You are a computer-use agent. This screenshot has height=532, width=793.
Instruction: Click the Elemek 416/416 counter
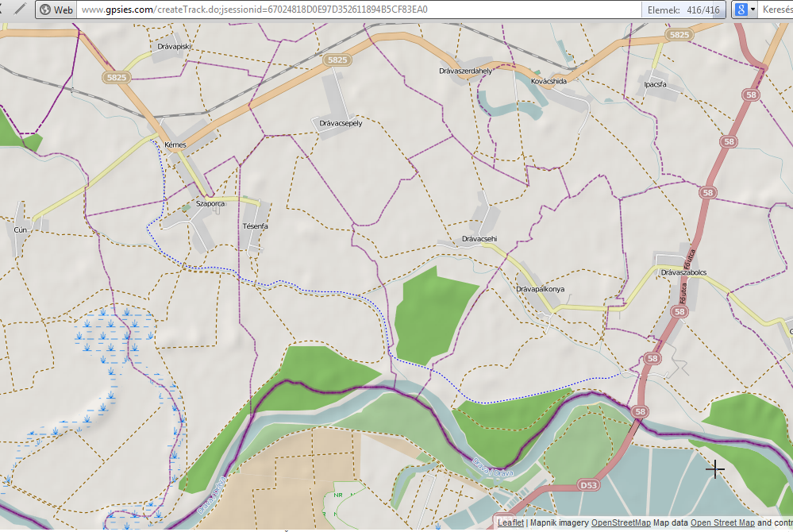[684, 10]
